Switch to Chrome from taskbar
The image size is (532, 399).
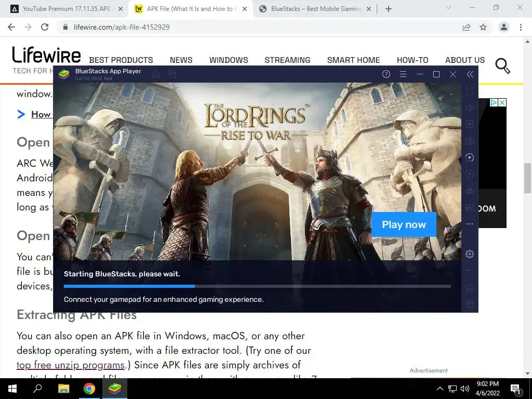[89, 389]
